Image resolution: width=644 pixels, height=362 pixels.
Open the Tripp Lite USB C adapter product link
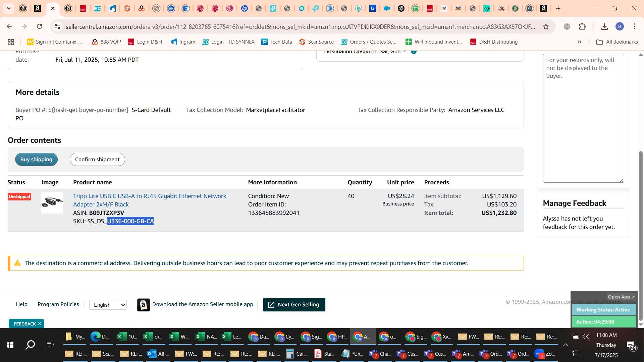150,200
